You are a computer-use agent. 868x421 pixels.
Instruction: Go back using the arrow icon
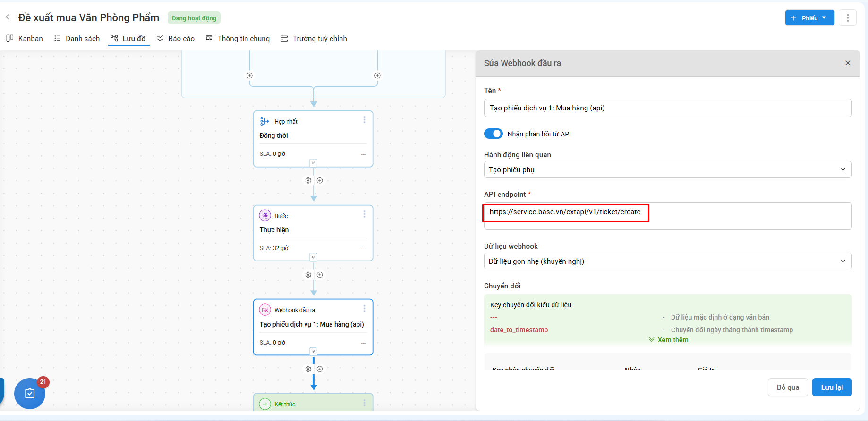coord(9,17)
